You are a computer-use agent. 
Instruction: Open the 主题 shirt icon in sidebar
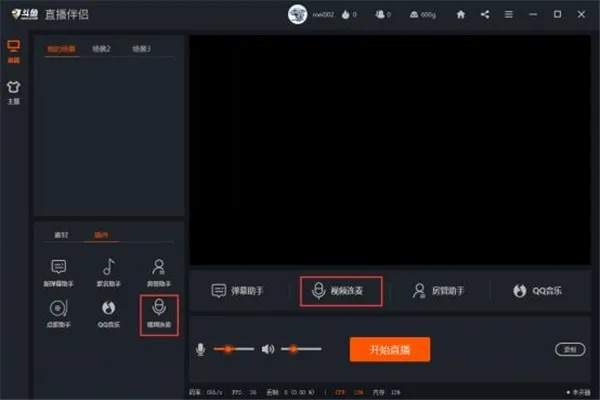tap(13, 91)
